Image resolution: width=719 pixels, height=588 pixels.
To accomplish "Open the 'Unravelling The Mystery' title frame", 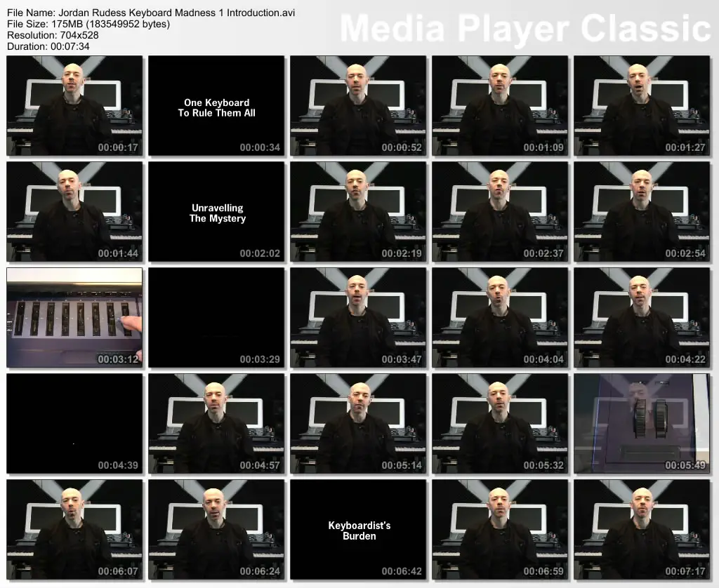I will pos(216,212).
